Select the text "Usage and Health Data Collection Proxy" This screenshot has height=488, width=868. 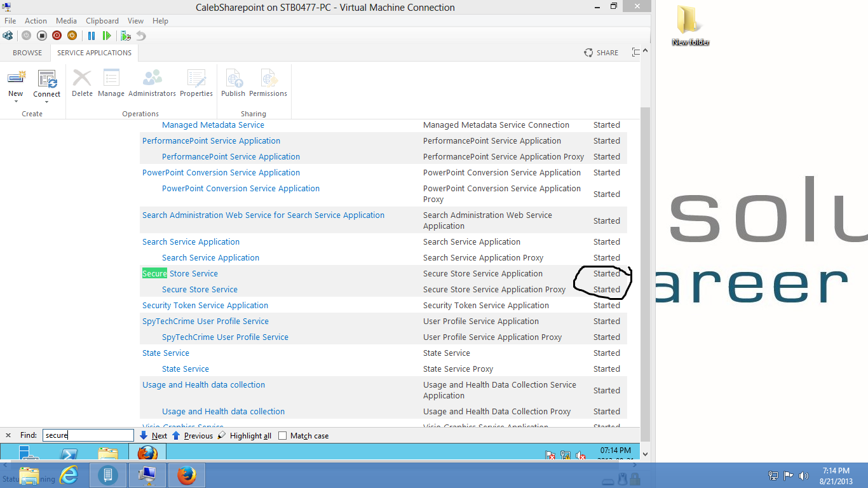497,412
